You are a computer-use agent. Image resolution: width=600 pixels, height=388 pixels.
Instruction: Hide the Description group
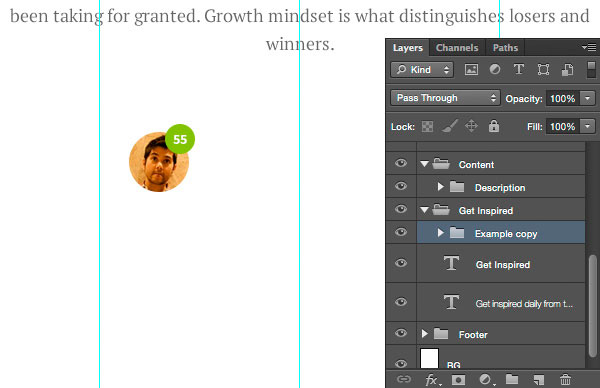[401, 186]
